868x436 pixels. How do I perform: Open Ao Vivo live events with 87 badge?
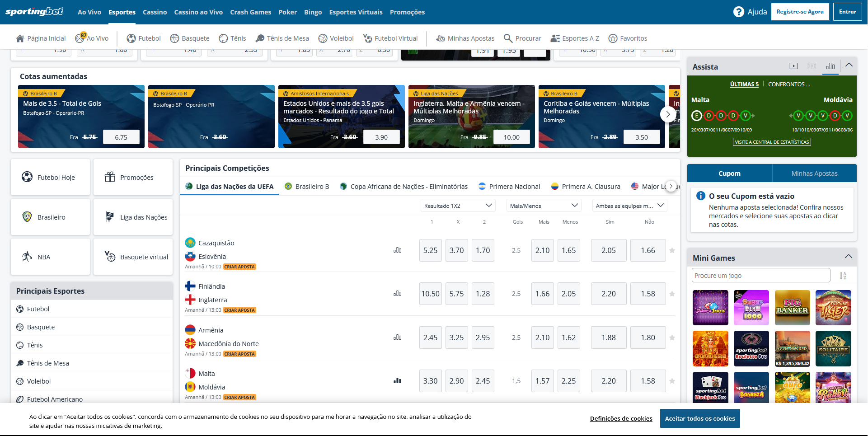click(92, 38)
